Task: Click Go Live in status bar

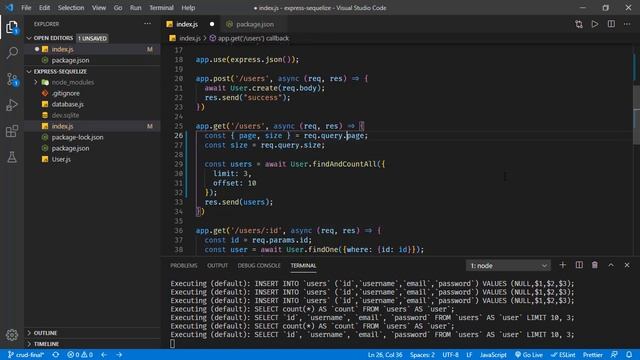Action: (x=529, y=355)
